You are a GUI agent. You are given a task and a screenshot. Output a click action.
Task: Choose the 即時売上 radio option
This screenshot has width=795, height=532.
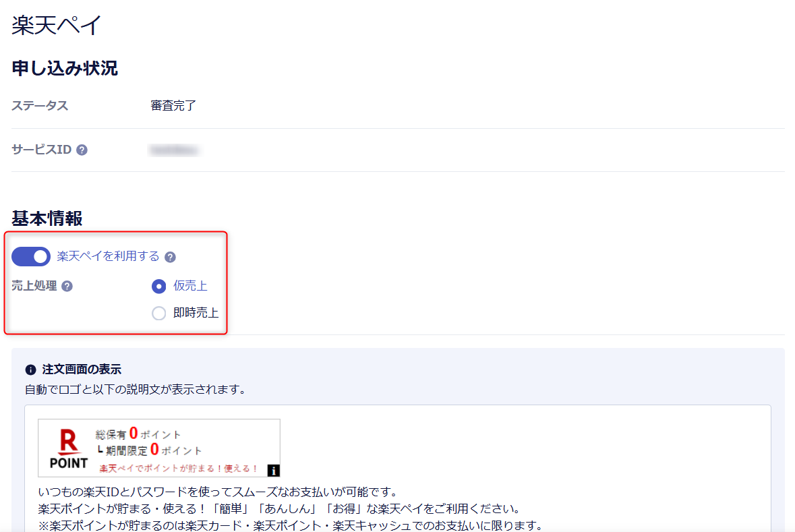[158, 313]
